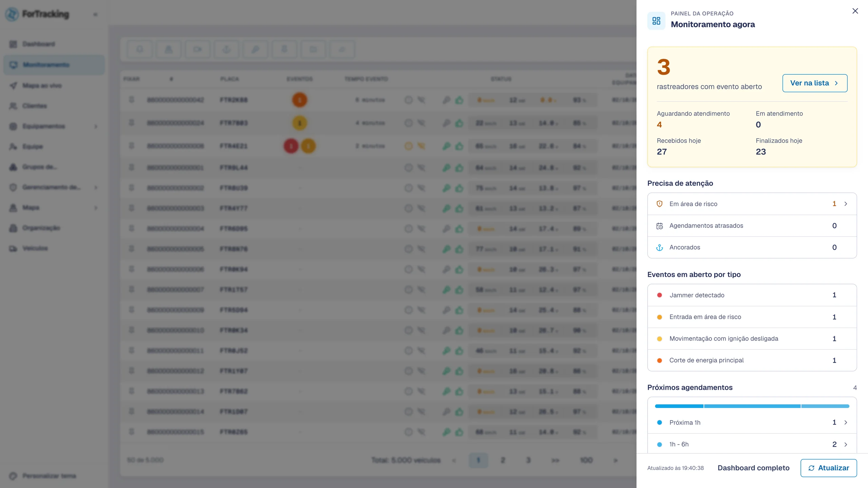Click Personalizar tema in the sidebar
868x488 pixels.
point(49,476)
